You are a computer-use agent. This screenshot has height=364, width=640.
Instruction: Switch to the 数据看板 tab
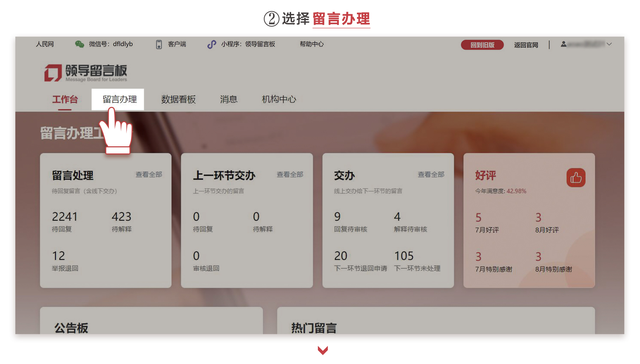pos(178,99)
